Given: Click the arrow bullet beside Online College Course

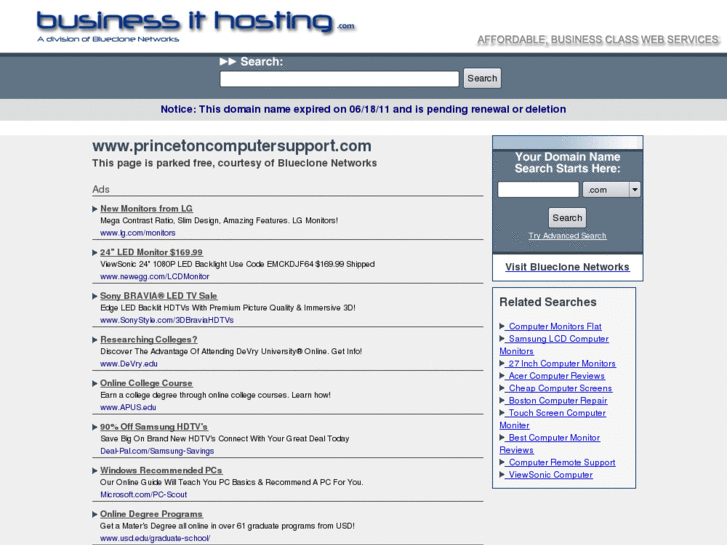Looking at the screenshot, I should click(x=95, y=384).
